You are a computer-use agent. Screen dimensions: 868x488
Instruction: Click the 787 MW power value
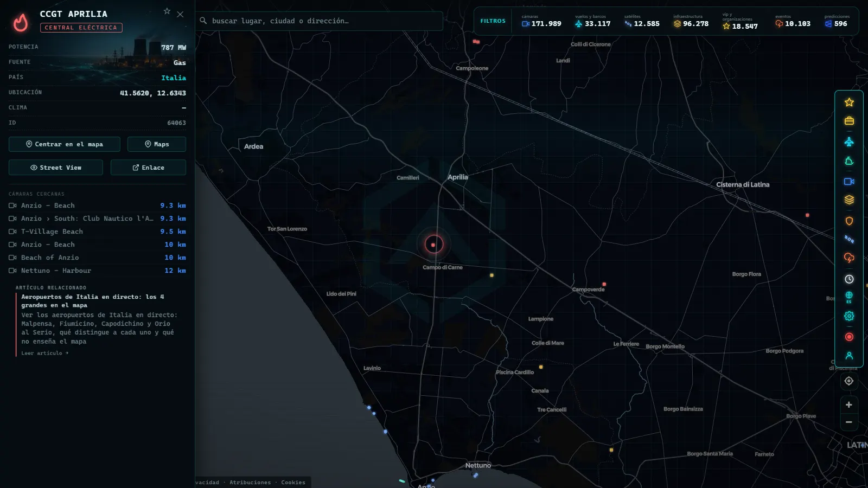[174, 48]
